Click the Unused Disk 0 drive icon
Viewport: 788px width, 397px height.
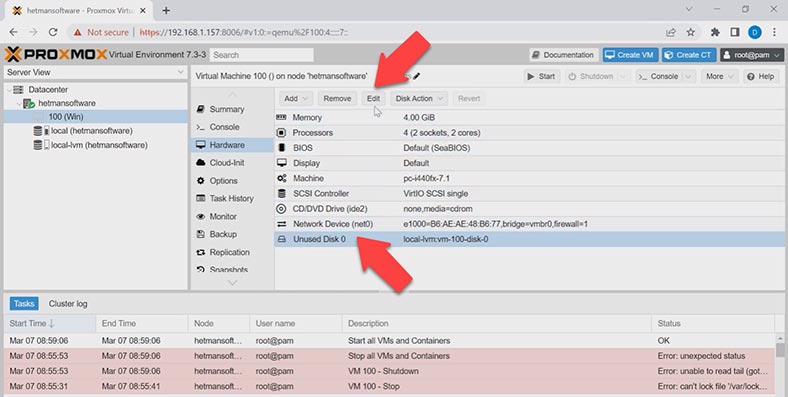[x=281, y=239]
